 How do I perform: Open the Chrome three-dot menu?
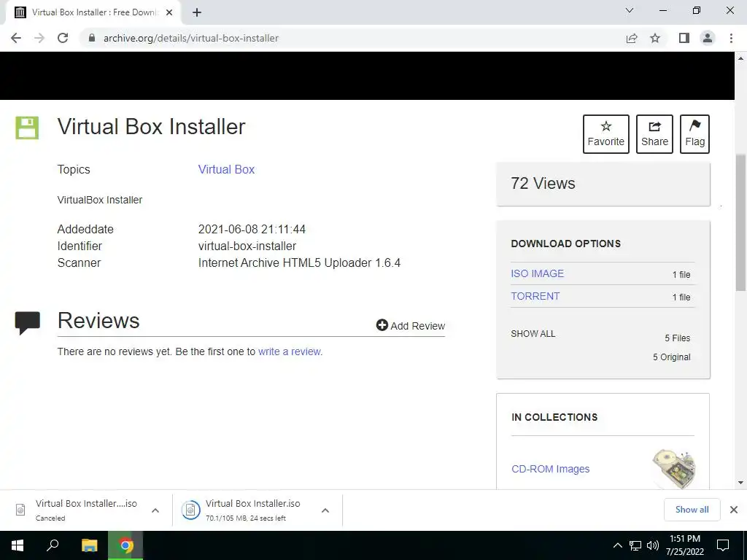tap(731, 38)
